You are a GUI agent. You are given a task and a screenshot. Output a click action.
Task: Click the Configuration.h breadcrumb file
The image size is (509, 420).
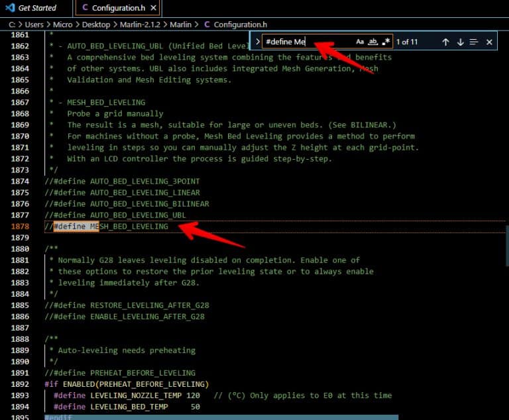tap(241, 25)
